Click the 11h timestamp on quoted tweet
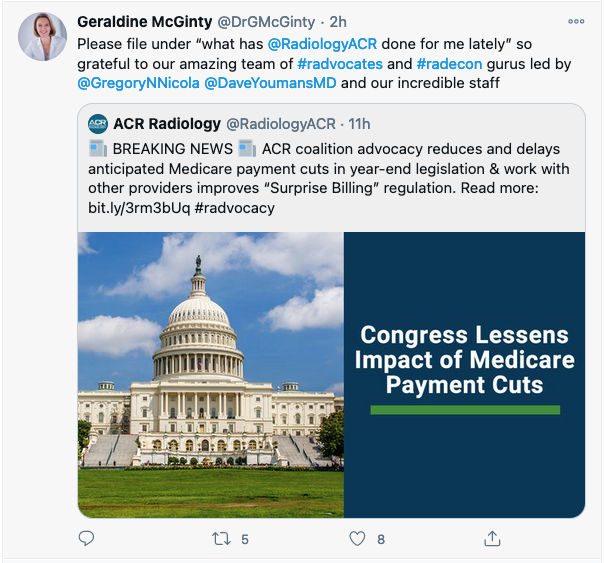This screenshot has width=605, height=563. coord(358,124)
